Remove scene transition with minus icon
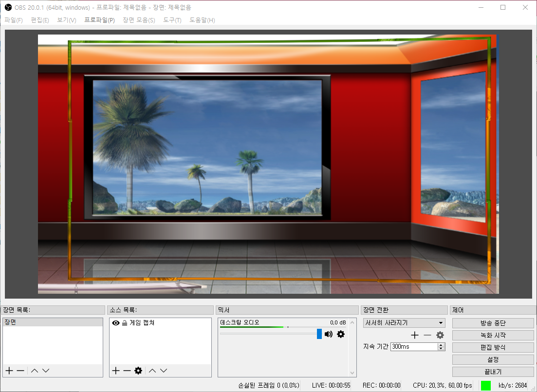 point(427,335)
